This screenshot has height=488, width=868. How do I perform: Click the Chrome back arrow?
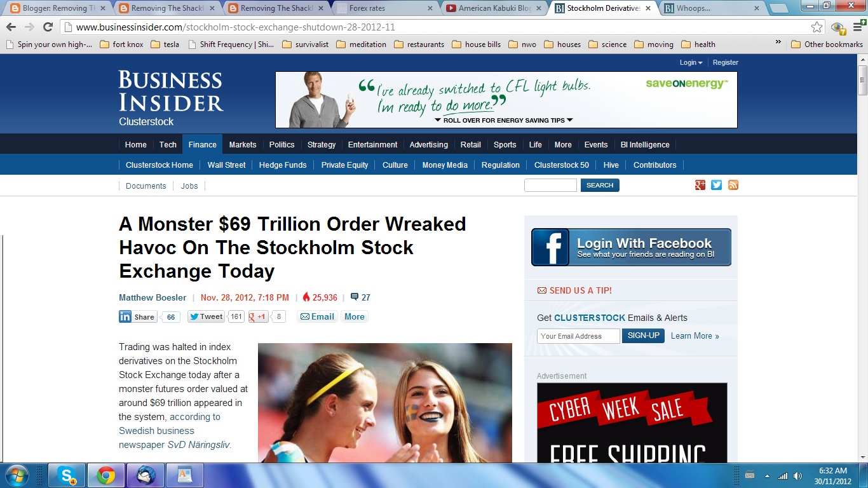pyautogui.click(x=11, y=27)
